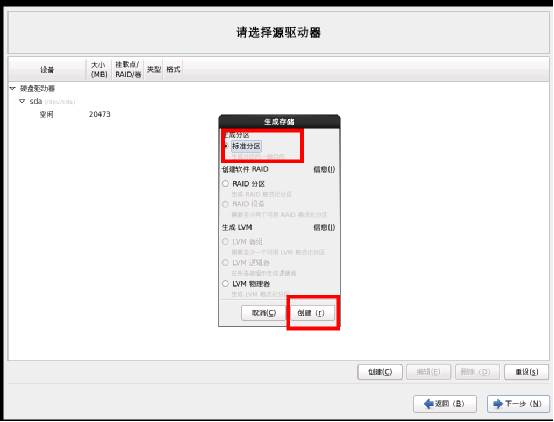Screen dimensions: 554x422
Task: Click the blue forward arrow icon
Action: point(498,404)
